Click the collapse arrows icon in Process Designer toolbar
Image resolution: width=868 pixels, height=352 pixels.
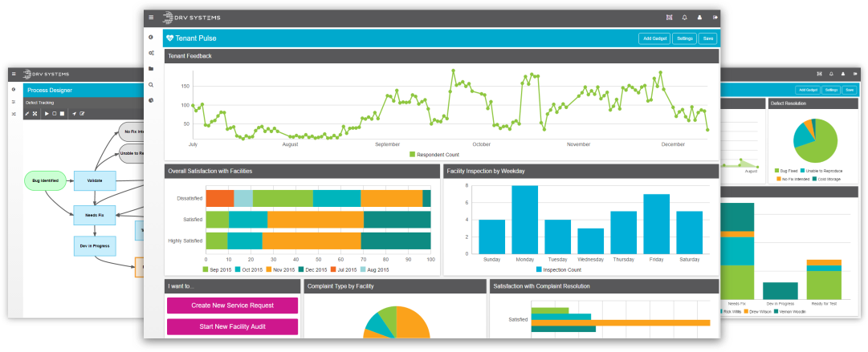[26, 114]
